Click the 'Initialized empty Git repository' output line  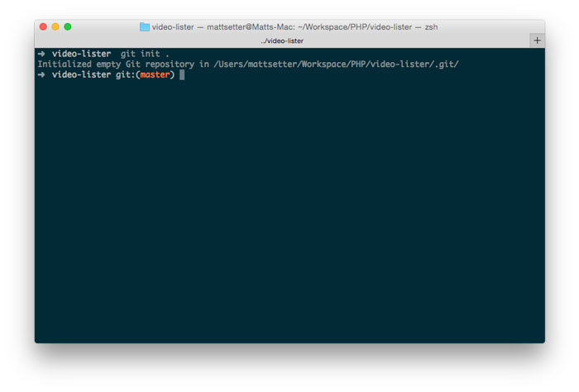coord(248,65)
